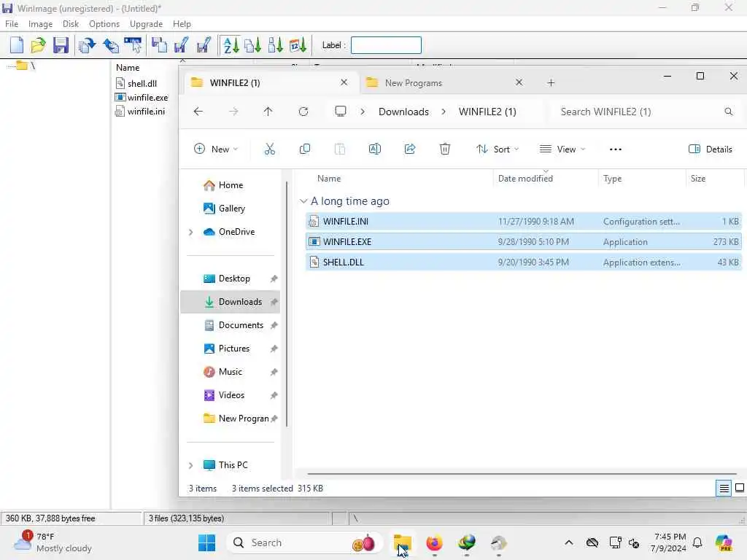Sort WinImage files by type icon
Screen dimensions: 747x560
point(253,45)
